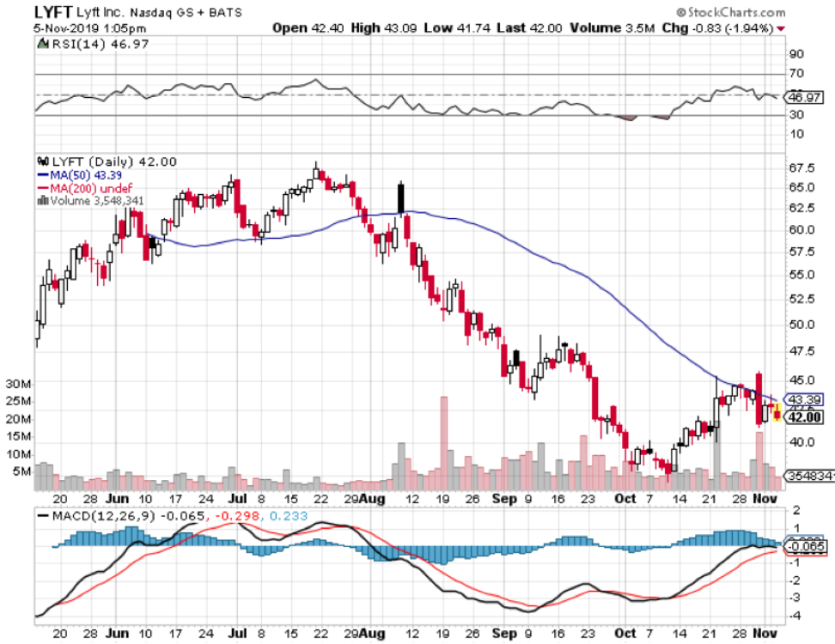This screenshot has height=644, width=835.
Task: Click the red down triangle after Chg
Action: 781,28
